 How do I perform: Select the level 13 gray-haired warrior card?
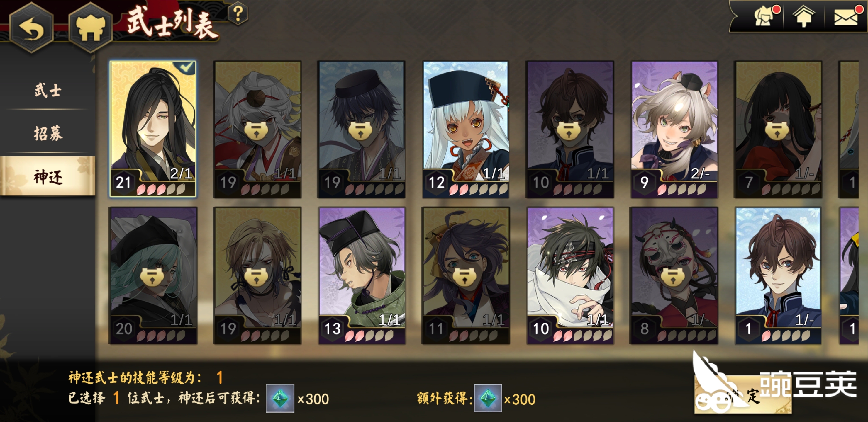362,275
